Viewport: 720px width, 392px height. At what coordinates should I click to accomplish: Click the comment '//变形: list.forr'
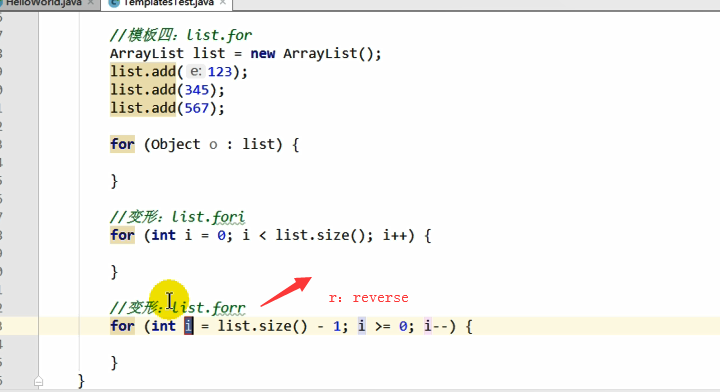[177, 308]
